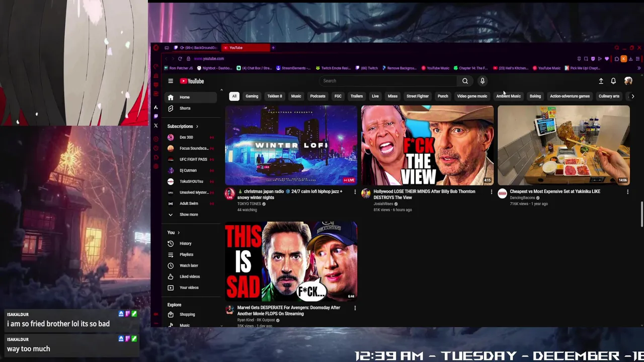The height and width of the screenshot is (362, 644).
Task: Open the Hell's Kitchen bookmark
Action: tap(511, 68)
